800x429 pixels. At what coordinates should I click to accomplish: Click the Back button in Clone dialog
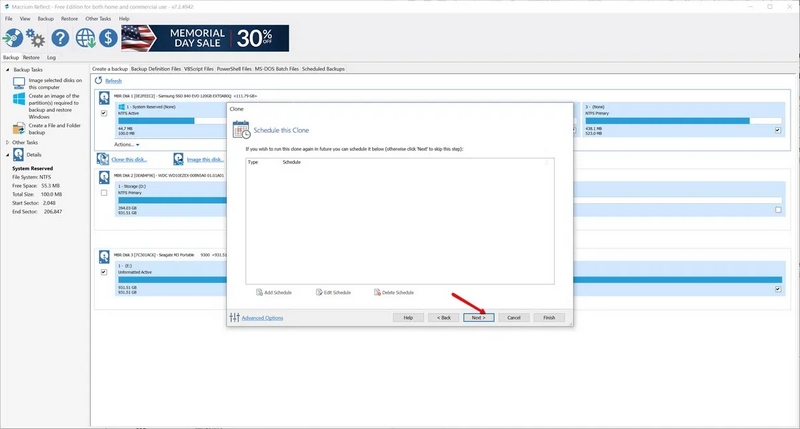tap(443, 317)
